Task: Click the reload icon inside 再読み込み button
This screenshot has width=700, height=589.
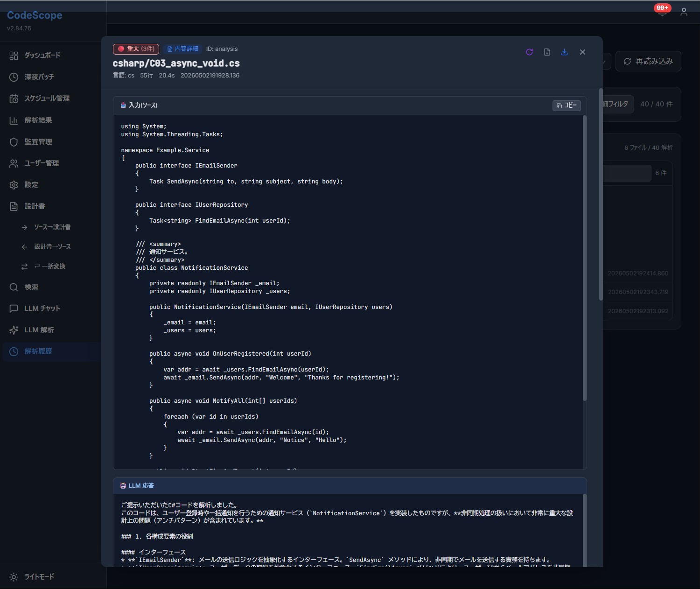Action: pos(627,62)
